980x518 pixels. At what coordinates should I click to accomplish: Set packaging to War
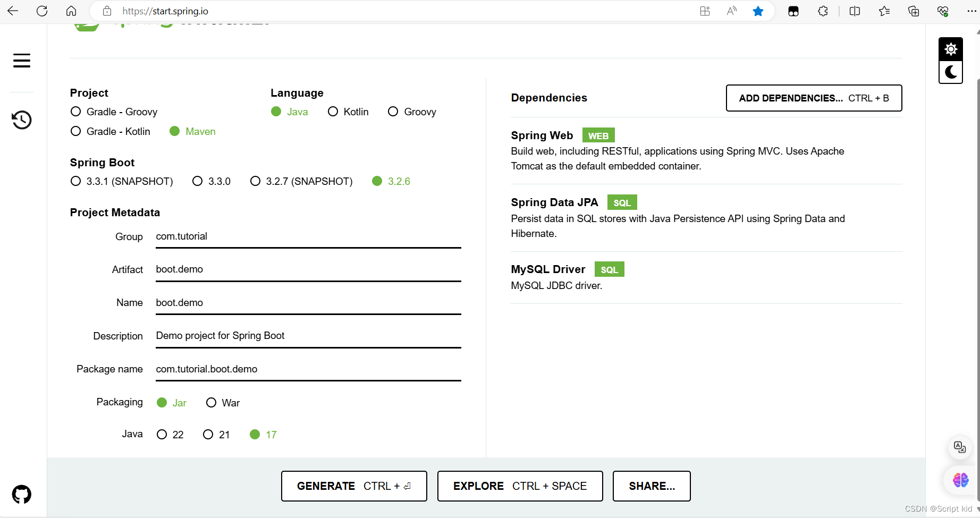(x=223, y=403)
